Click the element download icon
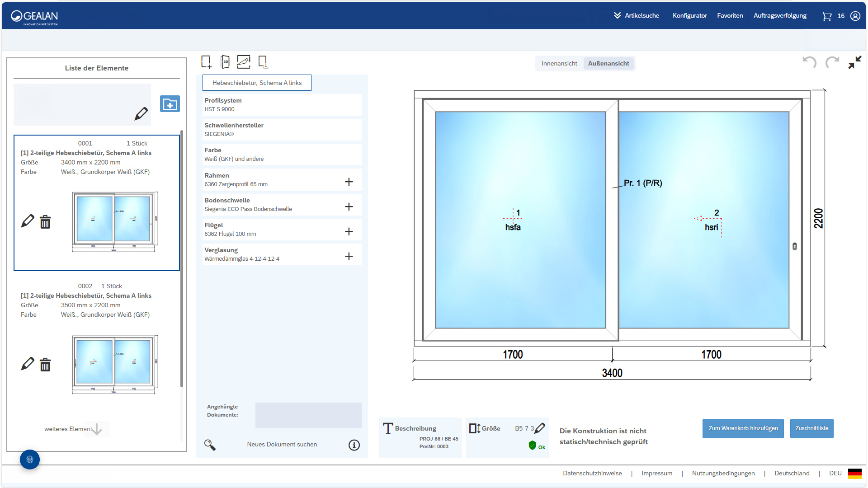Viewport: 868px width, 488px height. pos(263,62)
